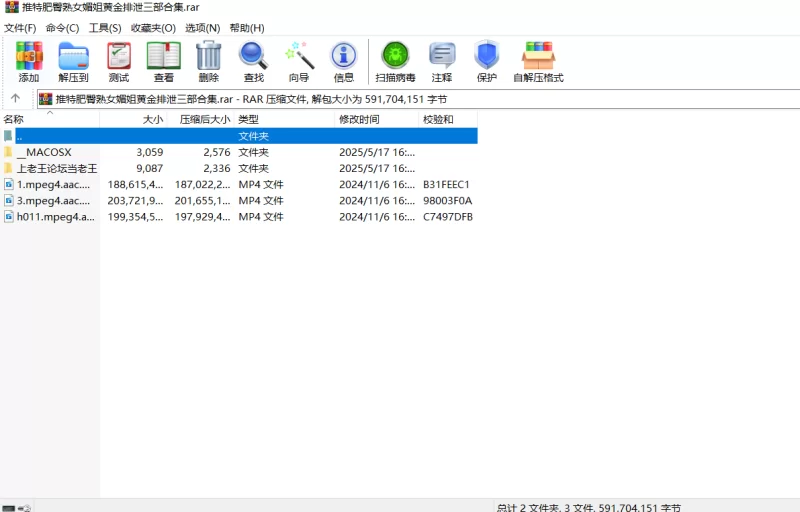Click the h011.mpeg4 file icon

click(x=9, y=217)
